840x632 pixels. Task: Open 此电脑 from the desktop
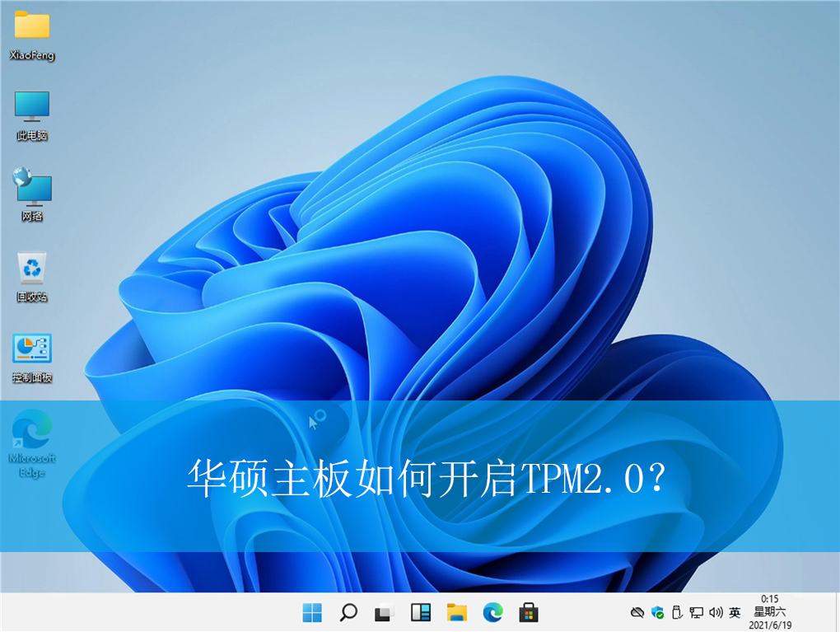coord(31,105)
